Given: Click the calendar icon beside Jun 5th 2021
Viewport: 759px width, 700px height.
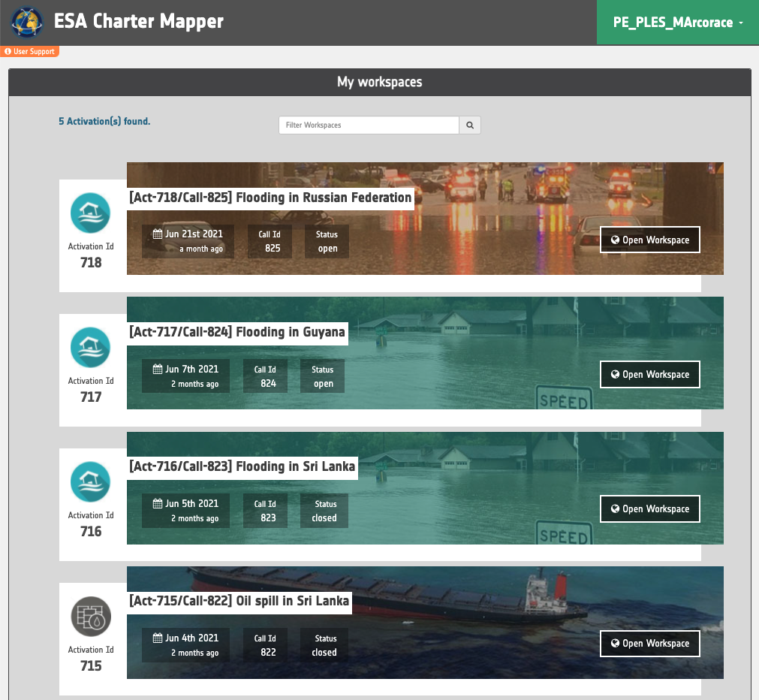Looking at the screenshot, I should click(x=158, y=503).
